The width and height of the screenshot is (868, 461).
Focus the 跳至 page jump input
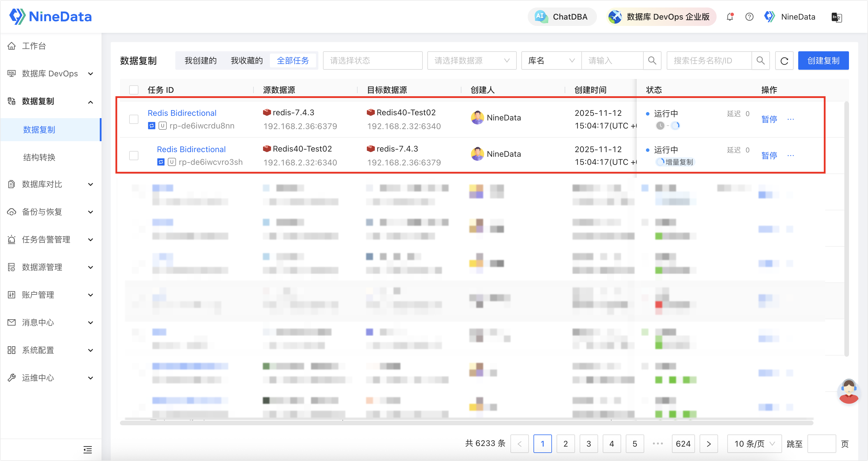pyautogui.click(x=822, y=444)
